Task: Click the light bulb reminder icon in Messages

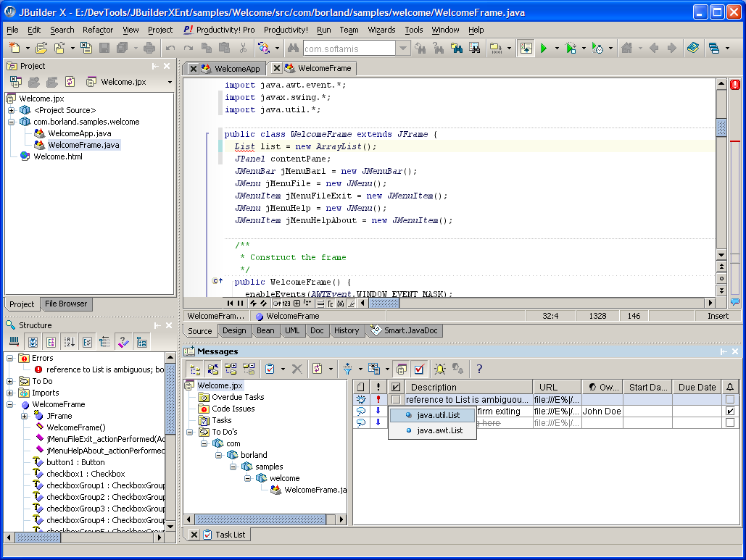Action: (x=439, y=369)
